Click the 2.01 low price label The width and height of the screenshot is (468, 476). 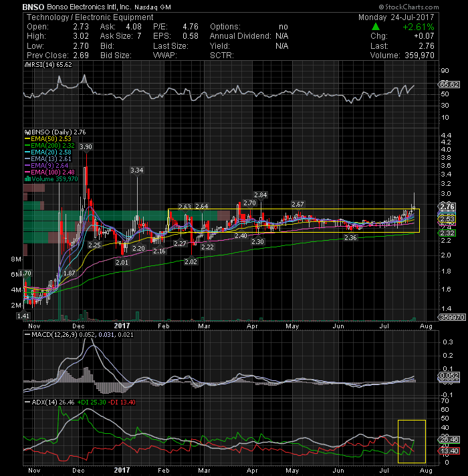click(x=122, y=262)
